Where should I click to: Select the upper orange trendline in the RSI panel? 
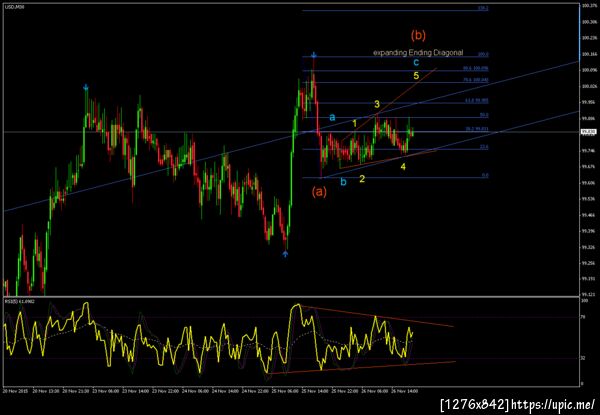click(x=377, y=316)
